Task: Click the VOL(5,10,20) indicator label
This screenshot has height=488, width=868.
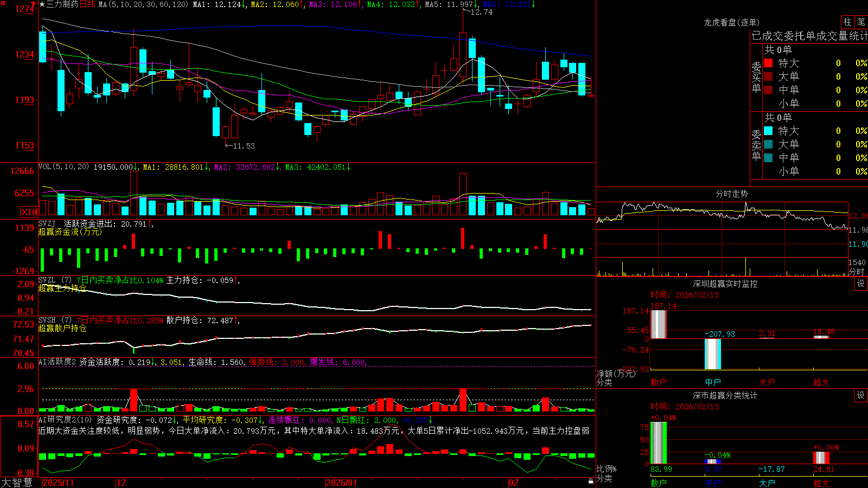Action: pos(63,166)
